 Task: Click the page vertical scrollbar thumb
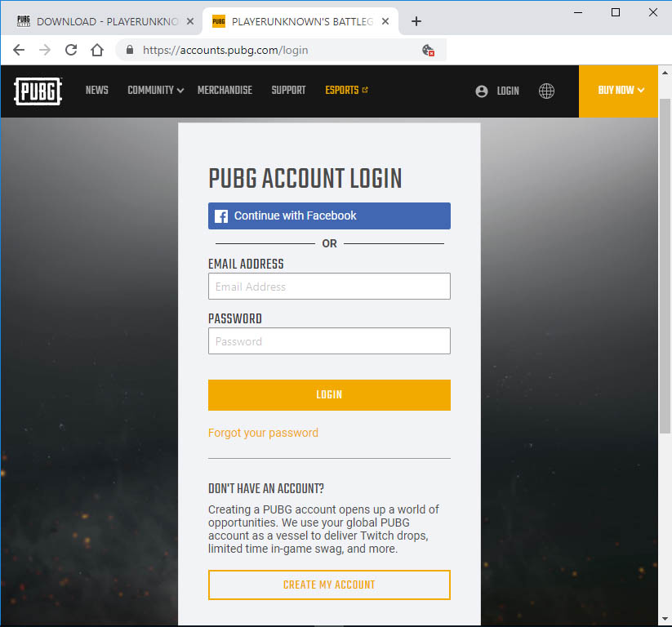point(665,265)
